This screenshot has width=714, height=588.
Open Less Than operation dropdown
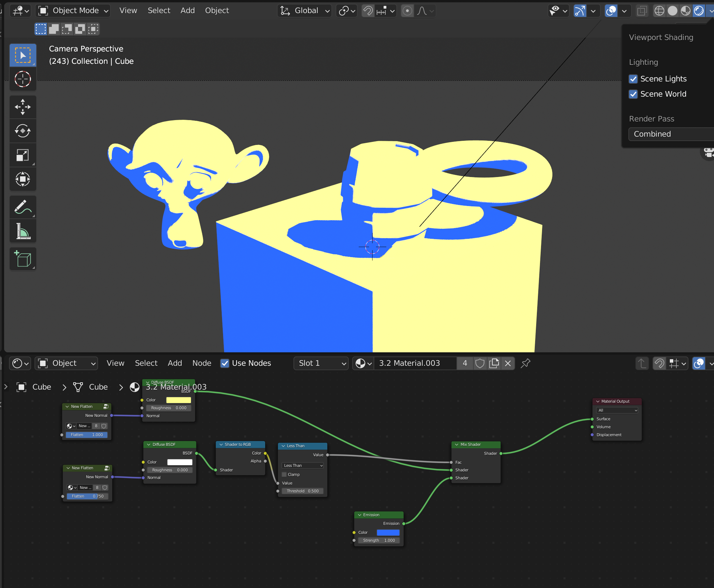[303, 465]
